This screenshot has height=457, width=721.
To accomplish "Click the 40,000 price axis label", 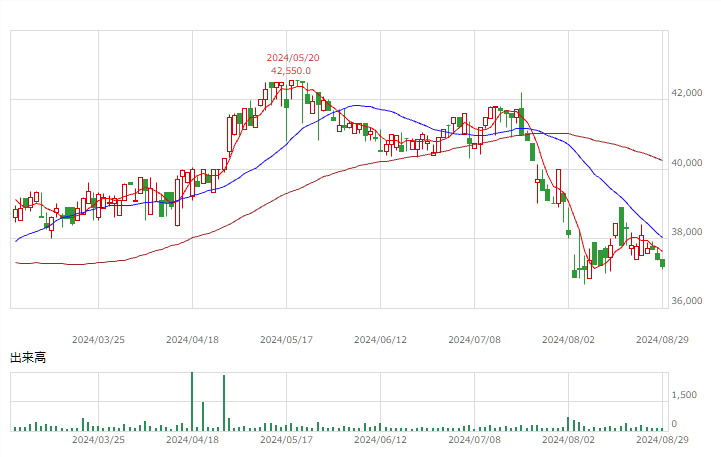I will [x=687, y=163].
